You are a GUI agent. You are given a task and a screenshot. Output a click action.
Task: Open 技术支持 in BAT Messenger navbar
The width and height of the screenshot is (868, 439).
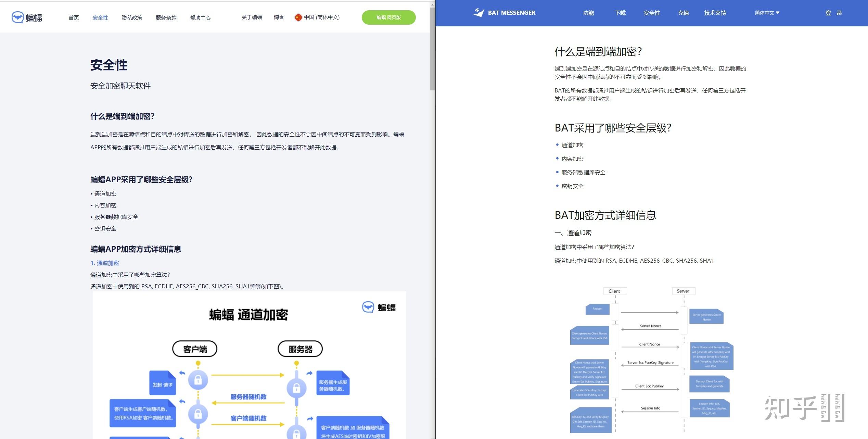(x=715, y=13)
